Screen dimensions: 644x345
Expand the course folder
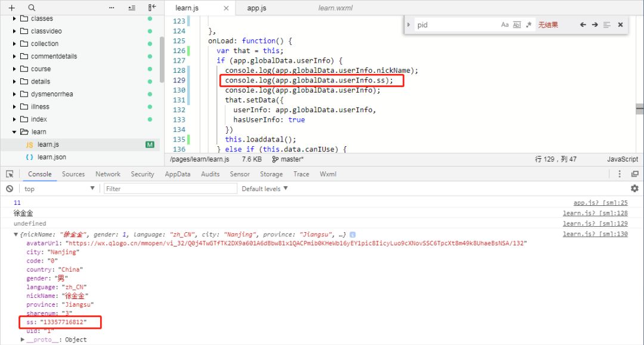(x=14, y=69)
